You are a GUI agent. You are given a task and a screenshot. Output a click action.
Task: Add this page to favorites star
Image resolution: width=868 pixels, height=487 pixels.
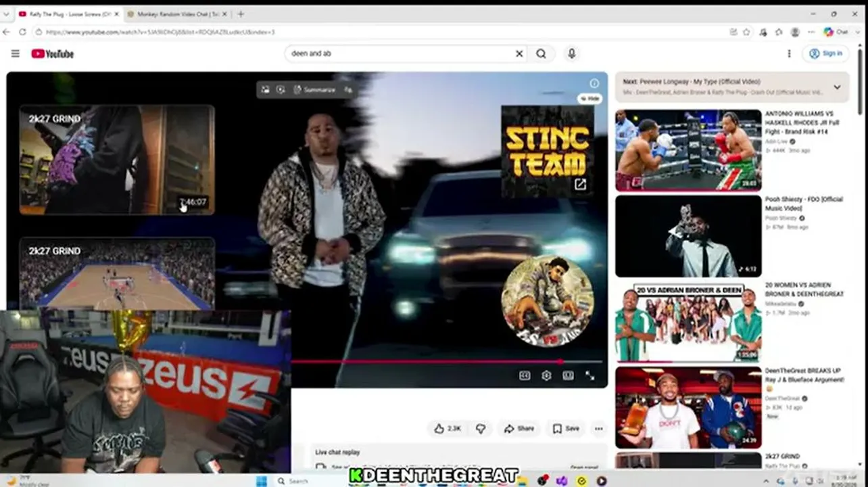[x=747, y=32]
